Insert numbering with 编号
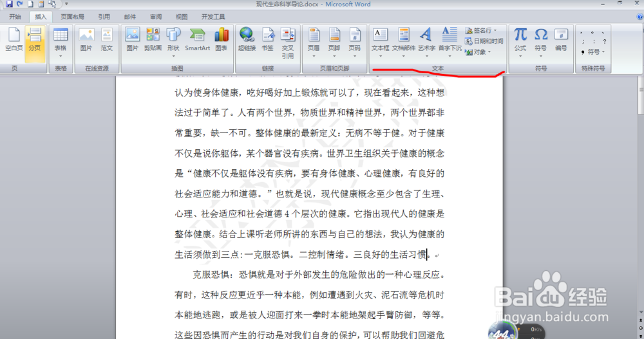Screen dimensions: 644x339 (x=561, y=40)
